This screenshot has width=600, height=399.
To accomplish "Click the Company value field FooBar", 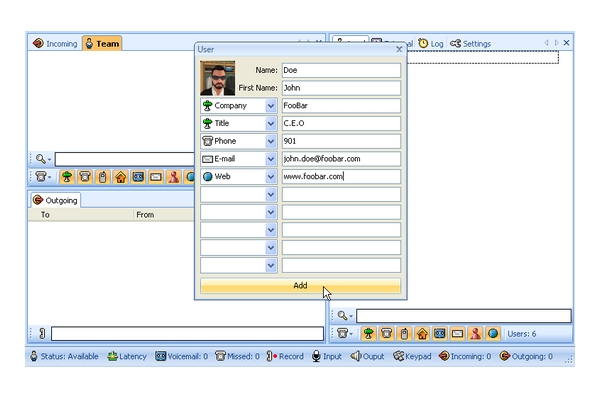I will pyautogui.click(x=341, y=106).
